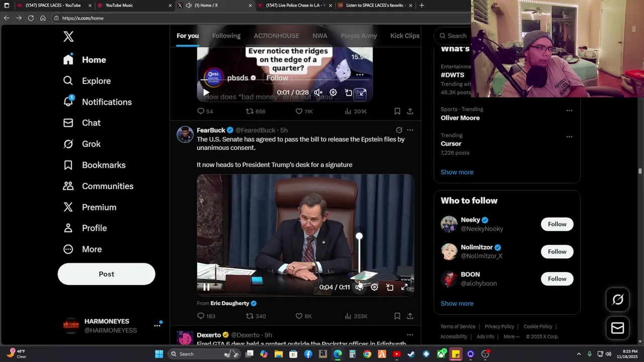Pause the FearBuck Senate video
Viewport: 644px width, 362px height.
click(x=206, y=287)
